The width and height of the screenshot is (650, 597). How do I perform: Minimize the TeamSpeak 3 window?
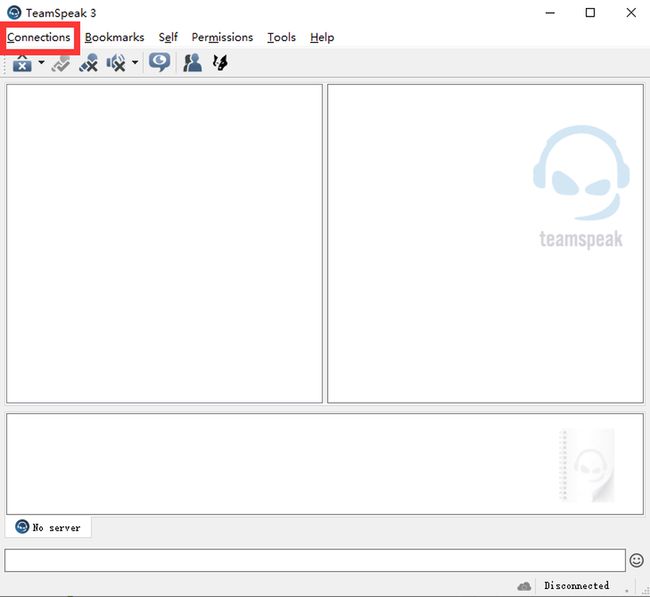[x=550, y=13]
